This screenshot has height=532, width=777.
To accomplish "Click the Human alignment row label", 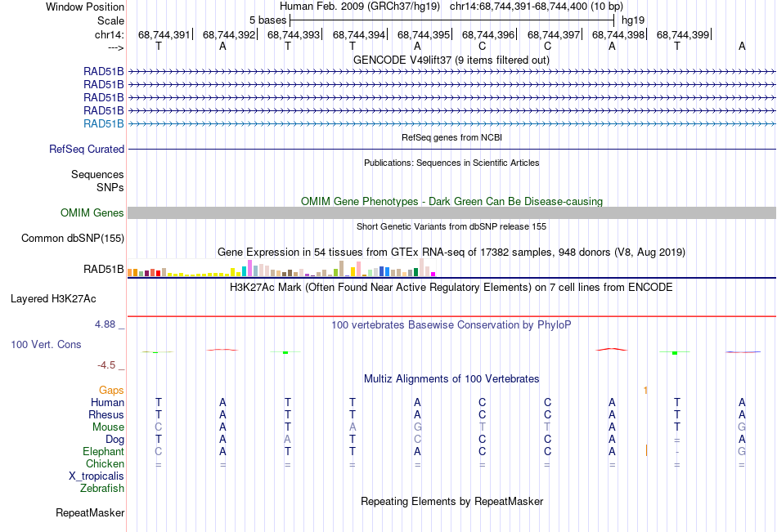I will (x=107, y=403).
